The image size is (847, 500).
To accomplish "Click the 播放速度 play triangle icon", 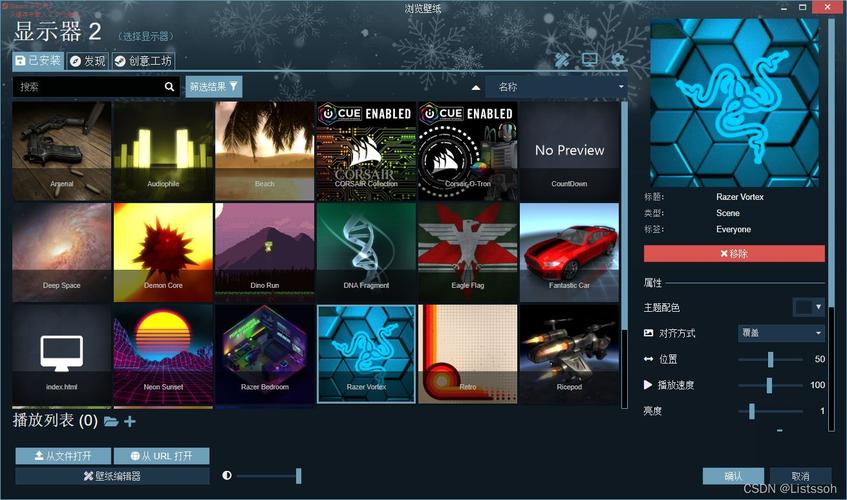I will [648, 385].
